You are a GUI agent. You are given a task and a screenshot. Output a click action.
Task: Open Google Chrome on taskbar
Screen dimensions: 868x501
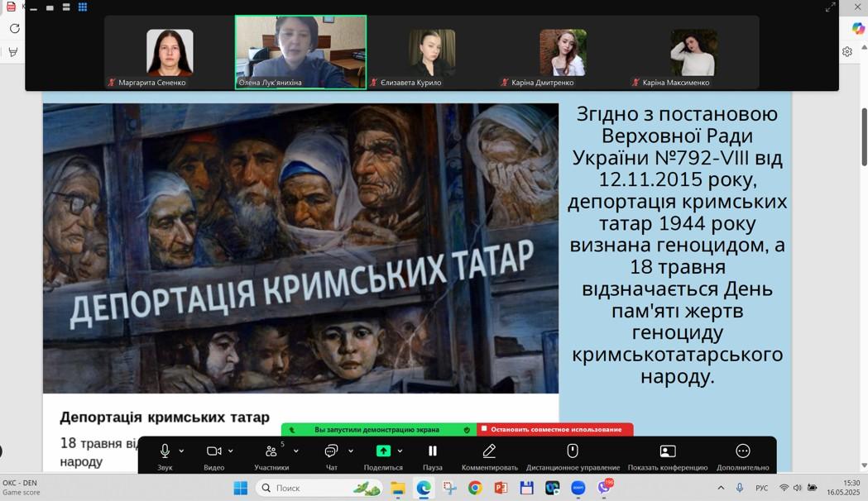475,489
